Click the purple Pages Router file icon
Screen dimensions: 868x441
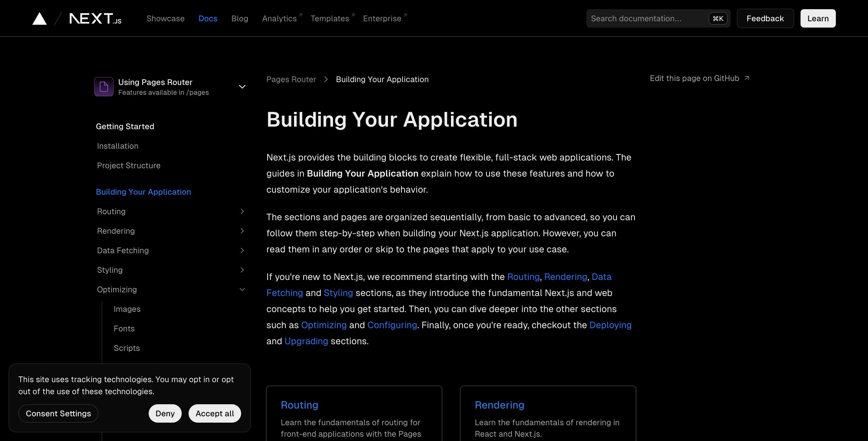point(104,87)
